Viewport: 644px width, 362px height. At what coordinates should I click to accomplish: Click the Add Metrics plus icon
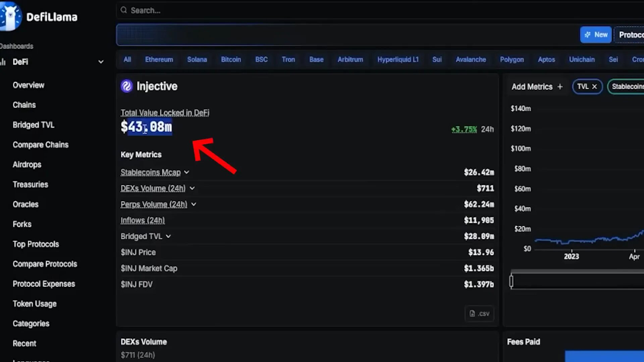pos(560,86)
